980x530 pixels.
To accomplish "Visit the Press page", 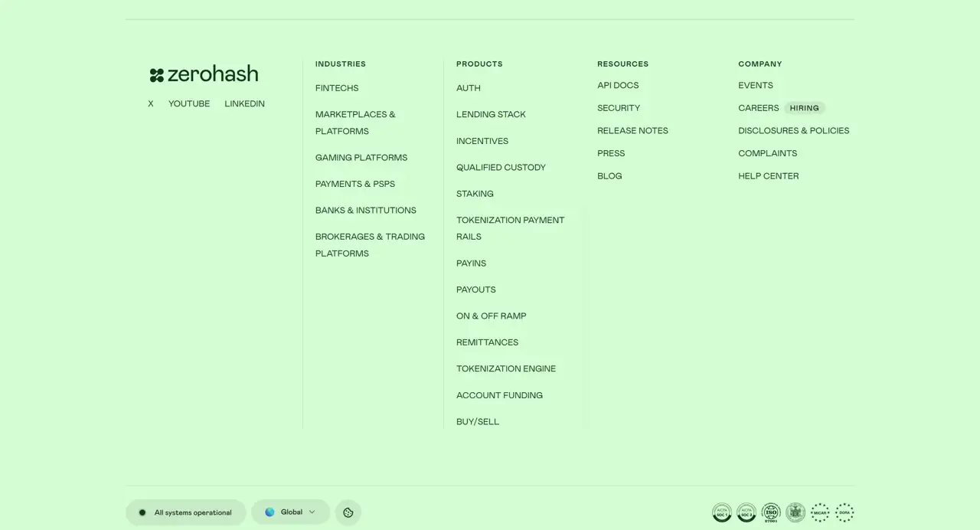I will pyautogui.click(x=611, y=153).
